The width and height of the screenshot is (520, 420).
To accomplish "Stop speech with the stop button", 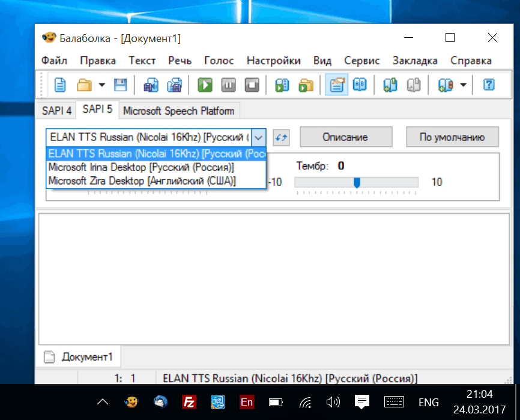I will tap(251, 85).
